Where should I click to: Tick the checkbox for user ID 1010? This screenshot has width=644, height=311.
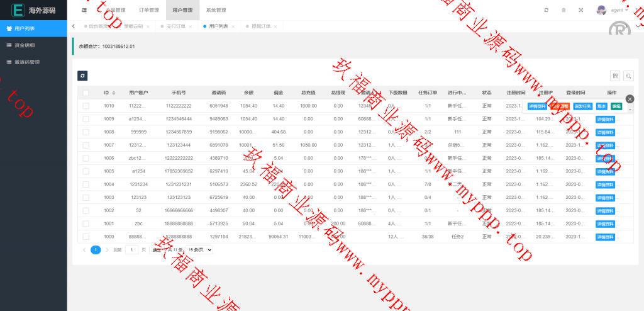[x=86, y=106]
